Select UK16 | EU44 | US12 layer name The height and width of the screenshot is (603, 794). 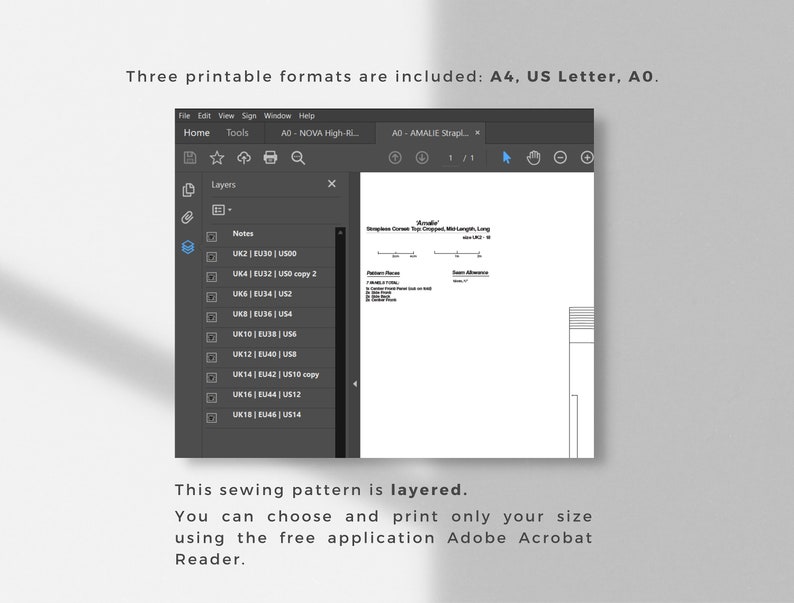pos(266,394)
